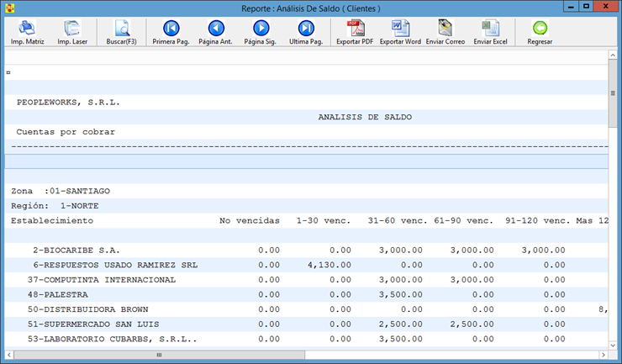622x364 pixels.
Task: Print report with Imp. Matriz icon
Action: (27, 31)
